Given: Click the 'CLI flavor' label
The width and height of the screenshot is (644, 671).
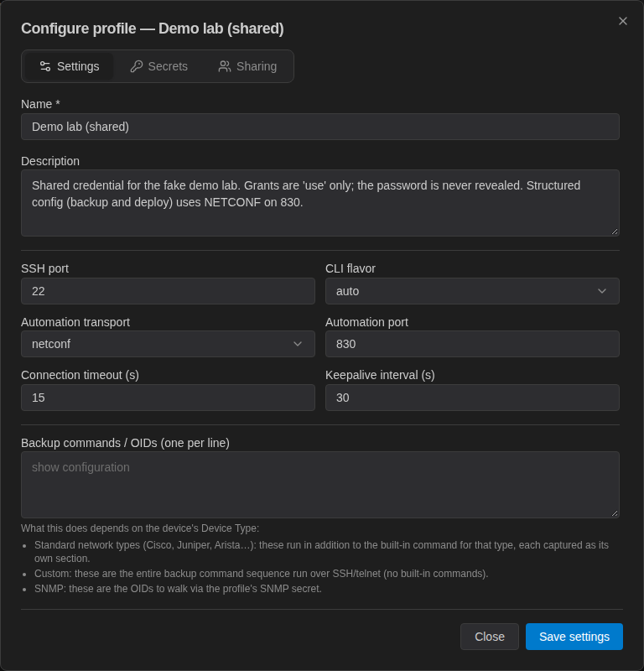Looking at the screenshot, I should click(x=350, y=268).
